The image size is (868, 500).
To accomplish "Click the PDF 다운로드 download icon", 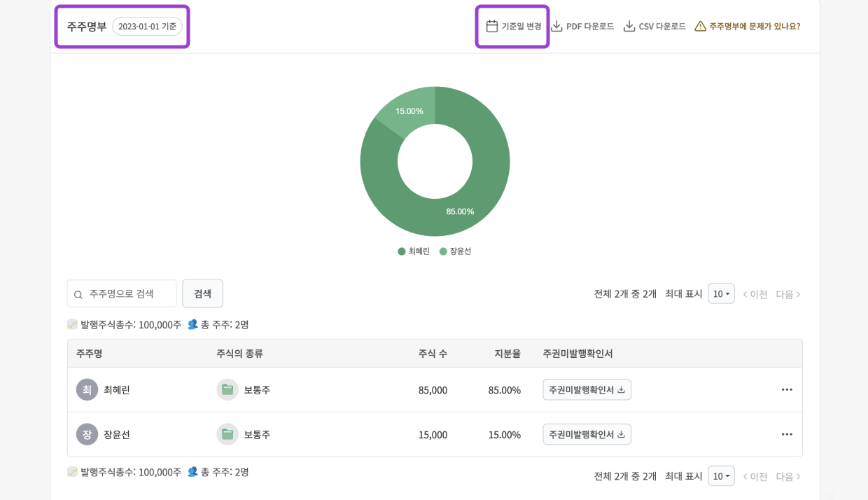I will click(x=556, y=26).
